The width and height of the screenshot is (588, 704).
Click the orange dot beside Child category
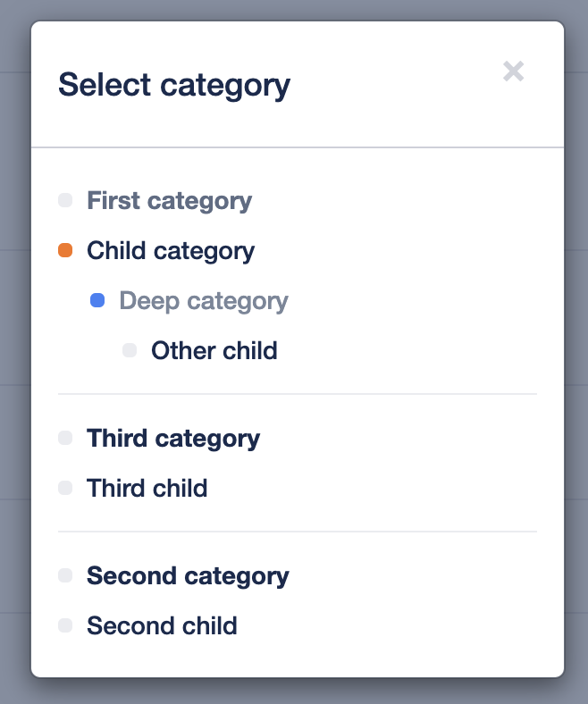point(65,251)
